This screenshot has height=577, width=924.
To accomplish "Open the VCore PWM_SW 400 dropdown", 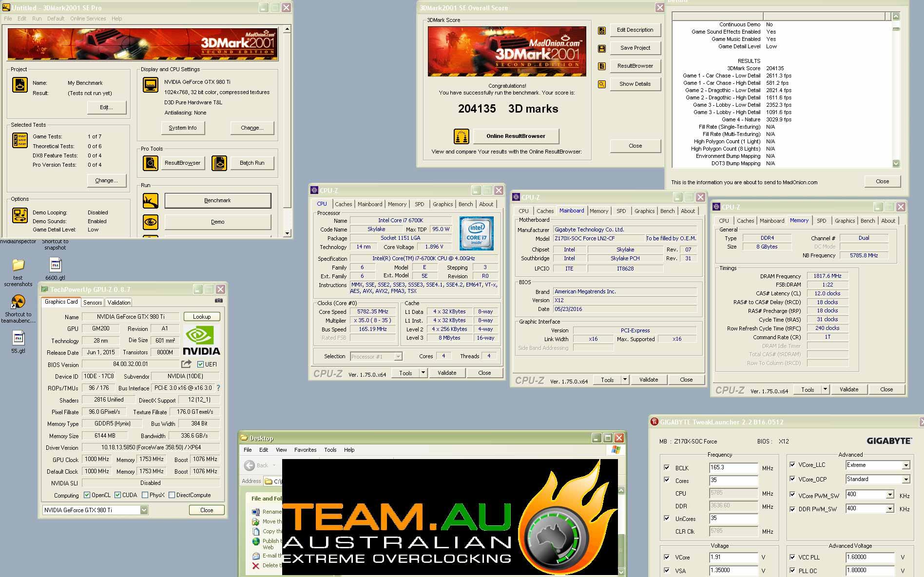I will pos(890,495).
